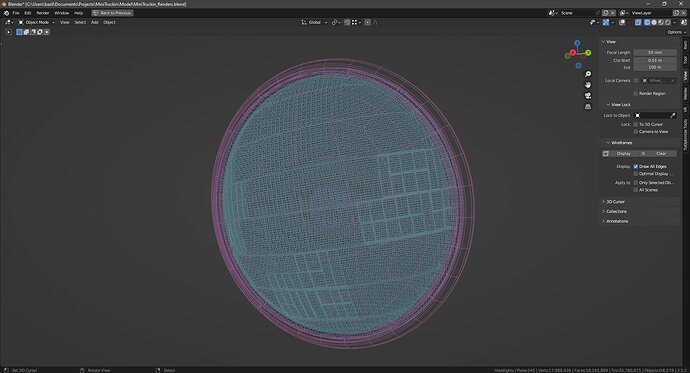This screenshot has height=373, width=690.
Task: Enable Lock To 3D Cursor checkbox
Action: click(x=635, y=124)
